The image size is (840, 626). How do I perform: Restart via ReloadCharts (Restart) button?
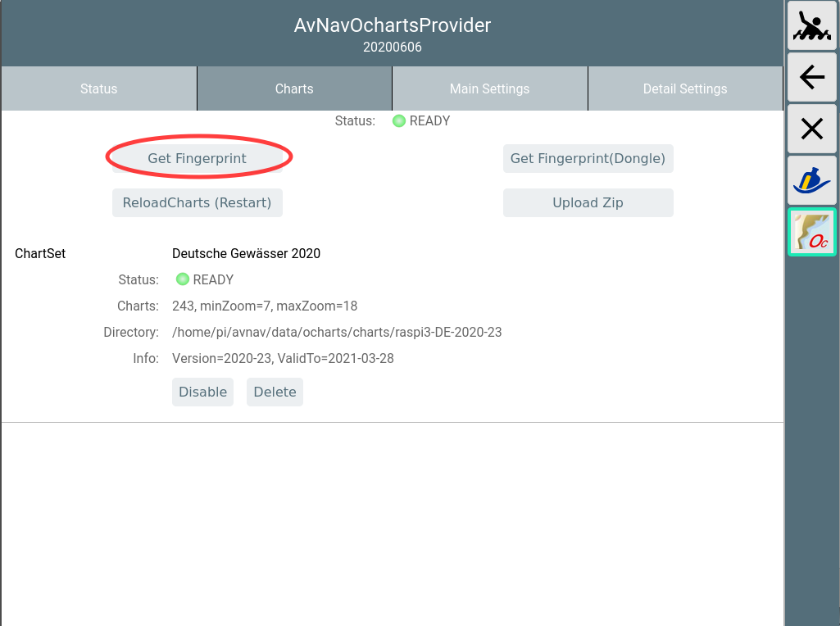[x=198, y=203]
